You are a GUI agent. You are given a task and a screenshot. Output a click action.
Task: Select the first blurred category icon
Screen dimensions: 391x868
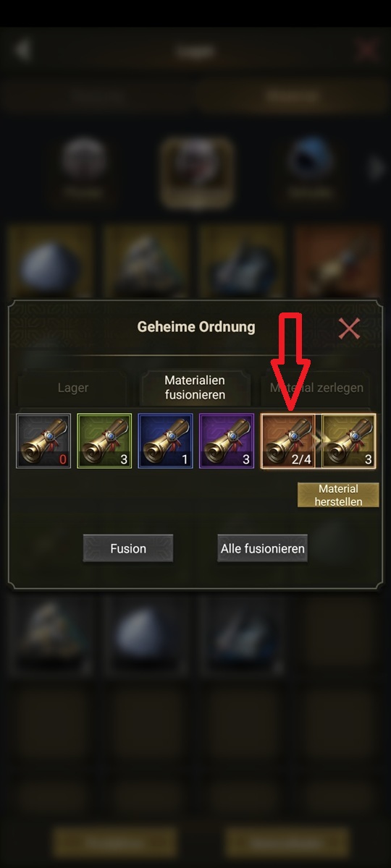click(x=84, y=168)
